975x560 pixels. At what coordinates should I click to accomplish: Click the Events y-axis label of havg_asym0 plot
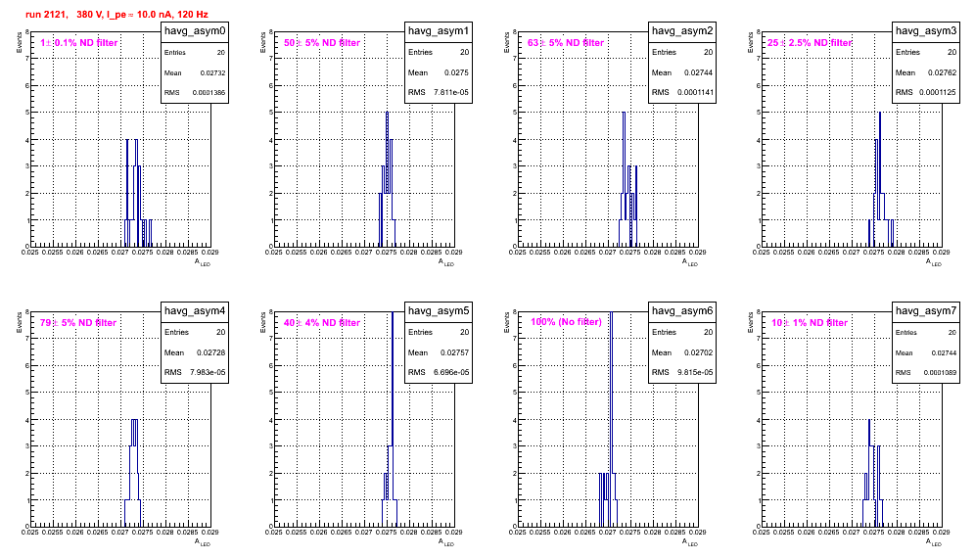click(19, 41)
